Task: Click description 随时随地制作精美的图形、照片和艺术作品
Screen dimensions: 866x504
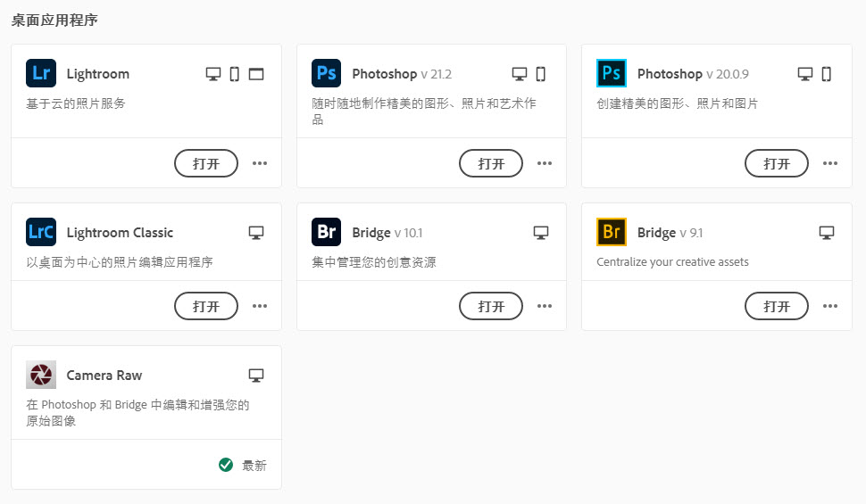Action: [x=423, y=111]
